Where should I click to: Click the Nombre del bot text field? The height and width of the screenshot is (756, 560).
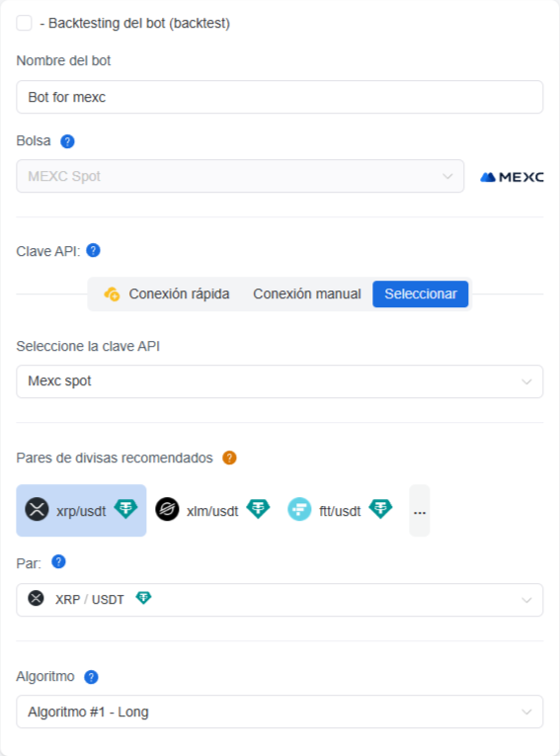point(280,97)
